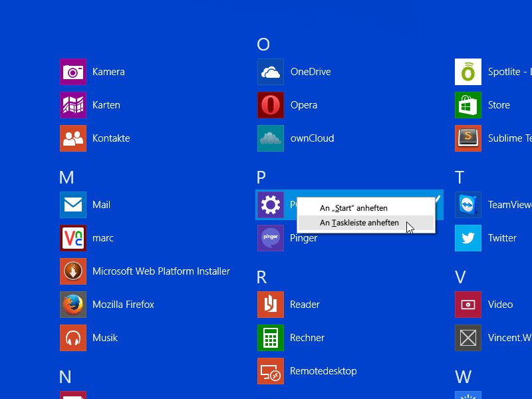Click the Reader label text
This screenshot has width=532, height=399.
305,305
